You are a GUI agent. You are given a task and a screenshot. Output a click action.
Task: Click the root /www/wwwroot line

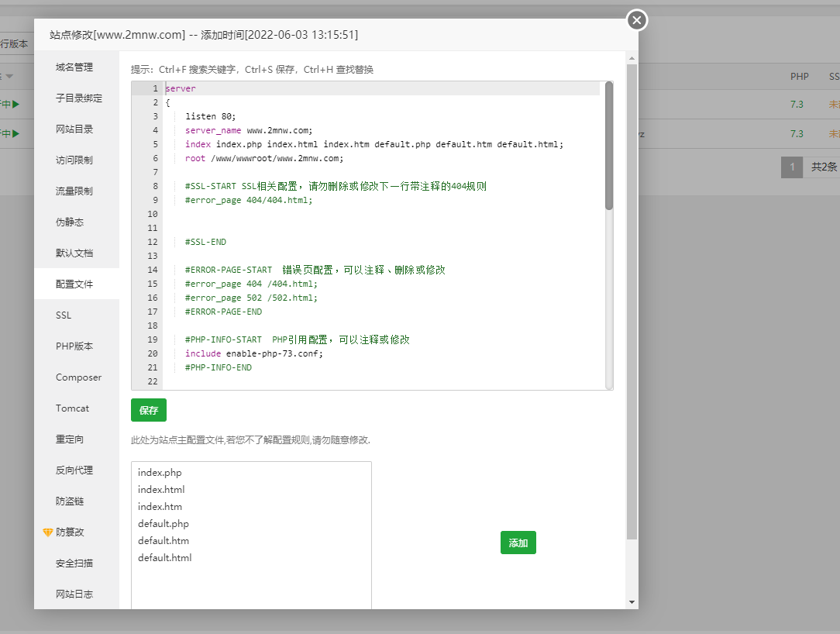tap(264, 158)
